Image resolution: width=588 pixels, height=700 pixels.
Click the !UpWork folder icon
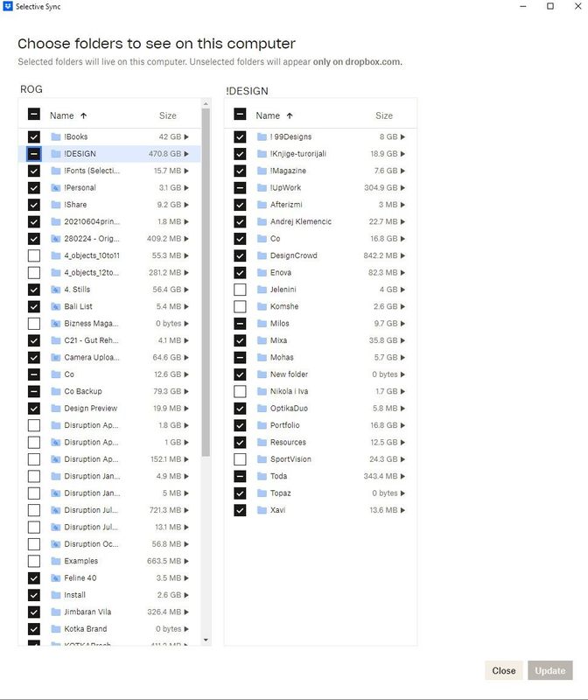click(x=262, y=187)
